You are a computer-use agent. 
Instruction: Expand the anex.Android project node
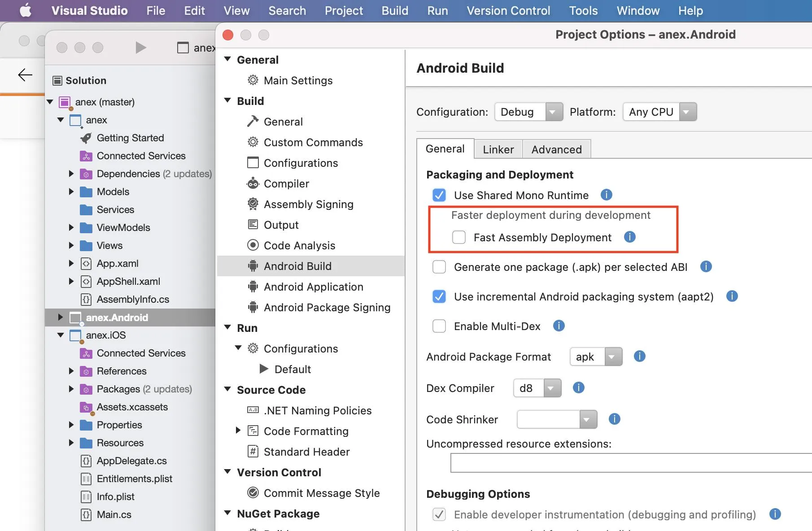point(61,317)
